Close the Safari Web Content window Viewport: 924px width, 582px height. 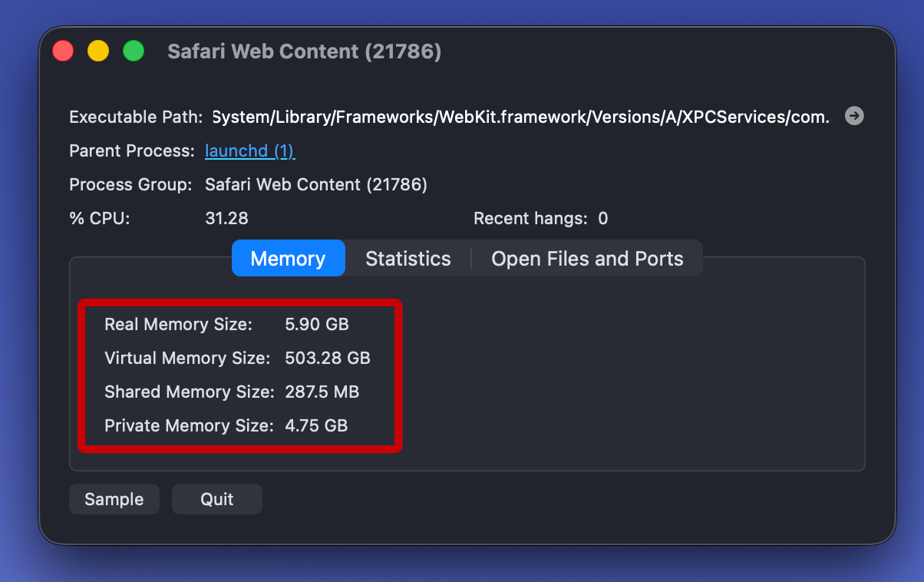click(63, 51)
